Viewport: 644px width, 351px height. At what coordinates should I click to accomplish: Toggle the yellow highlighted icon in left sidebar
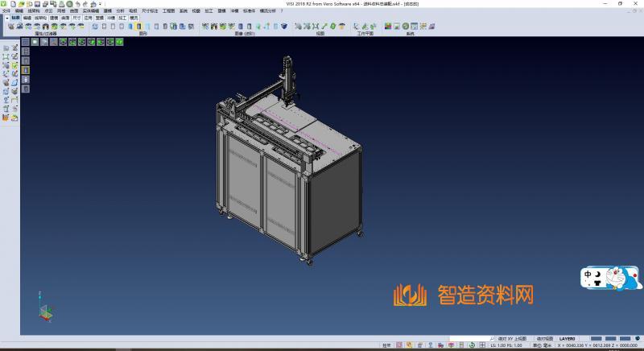click(x=25, y=70)
